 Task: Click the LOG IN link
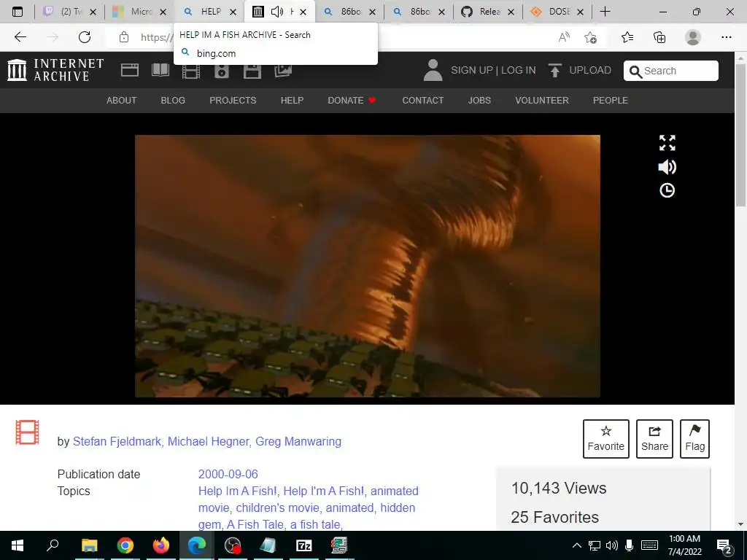point(519,70)
